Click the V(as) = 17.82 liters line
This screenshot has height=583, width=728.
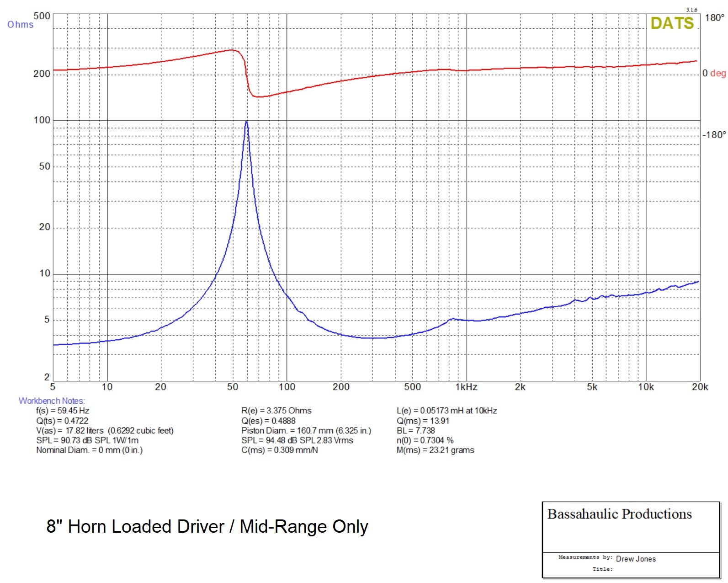(x=105, y=430)
